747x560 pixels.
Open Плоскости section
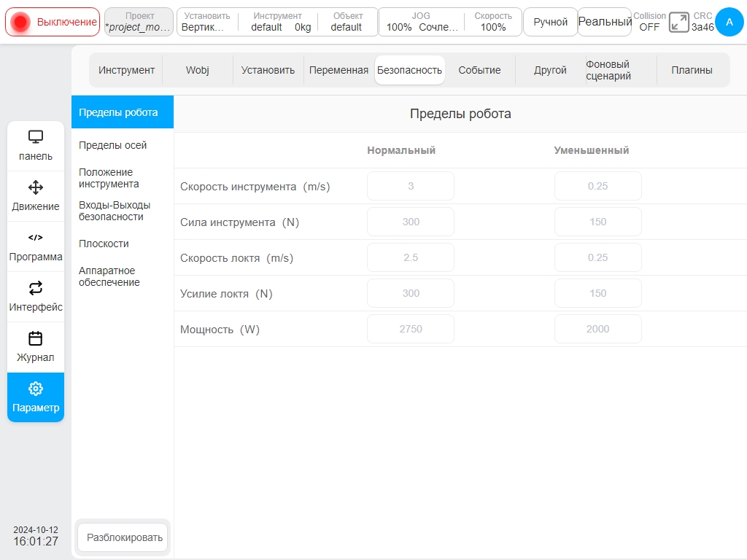pyautogui.click(x=123, y=244)
